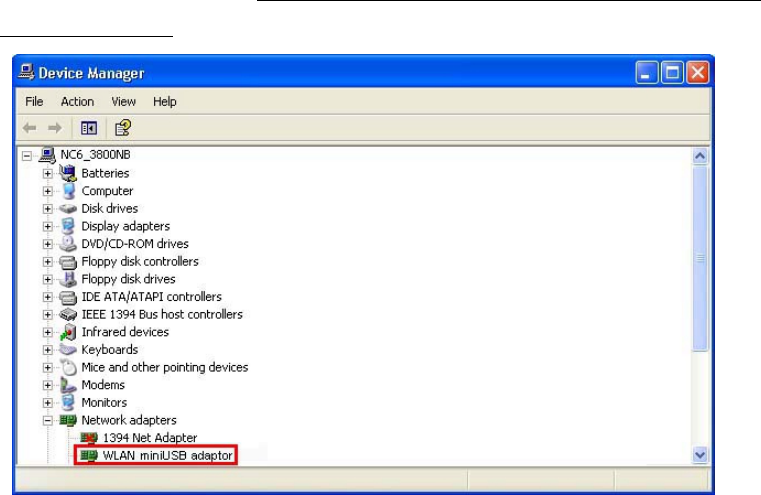Click the scrollbar up arrow
The height and width of the screenshot is (495, 761).
700,156
